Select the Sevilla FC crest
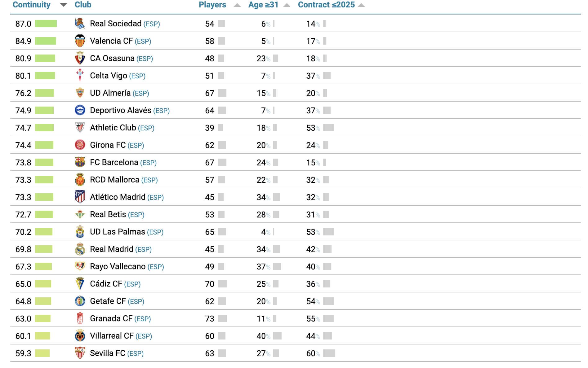Image resolution: width=588 pixels, height=368 pixels. tap(80, 353)
